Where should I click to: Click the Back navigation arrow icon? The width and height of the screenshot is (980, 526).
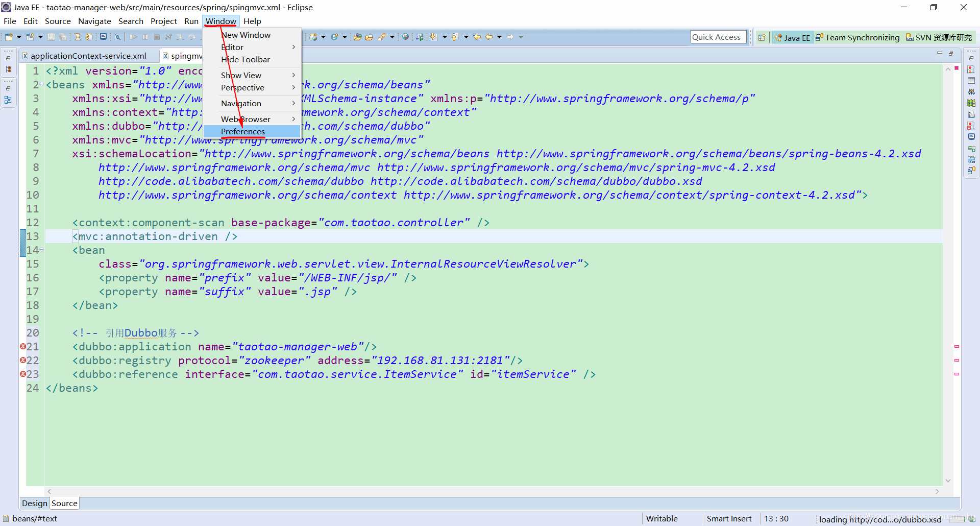coord(489,37)
